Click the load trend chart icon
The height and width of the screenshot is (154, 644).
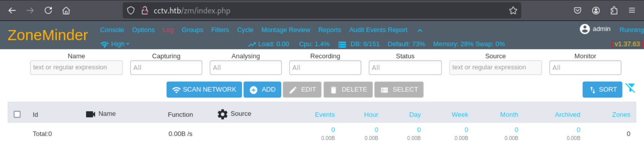click(x=252, y=44)
